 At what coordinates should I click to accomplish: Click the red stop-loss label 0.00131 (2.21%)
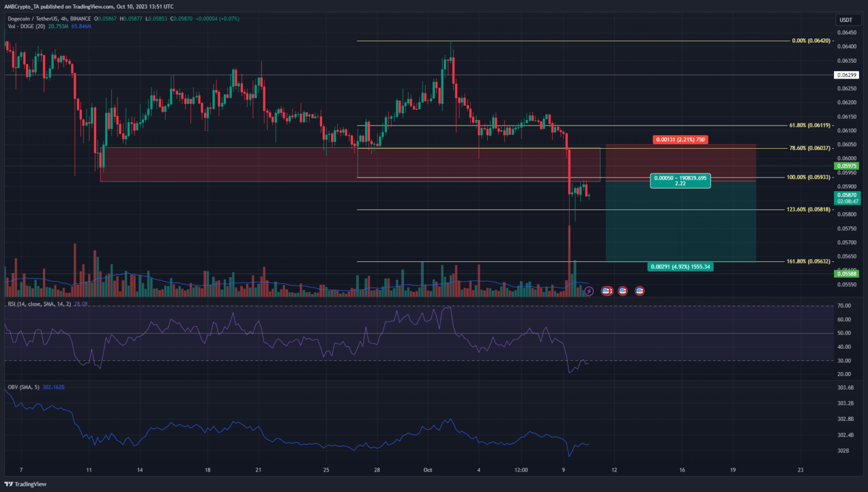coord(680,140)
